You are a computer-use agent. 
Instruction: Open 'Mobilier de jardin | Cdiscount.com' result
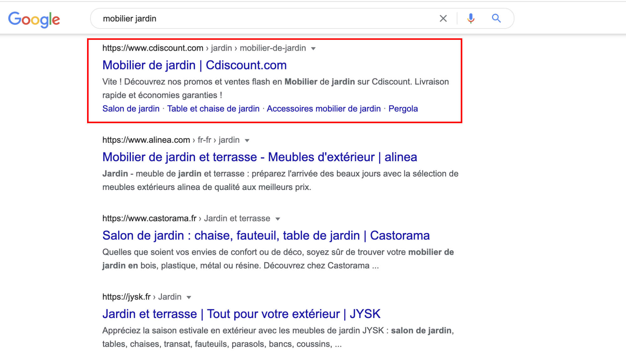point(194,65)
